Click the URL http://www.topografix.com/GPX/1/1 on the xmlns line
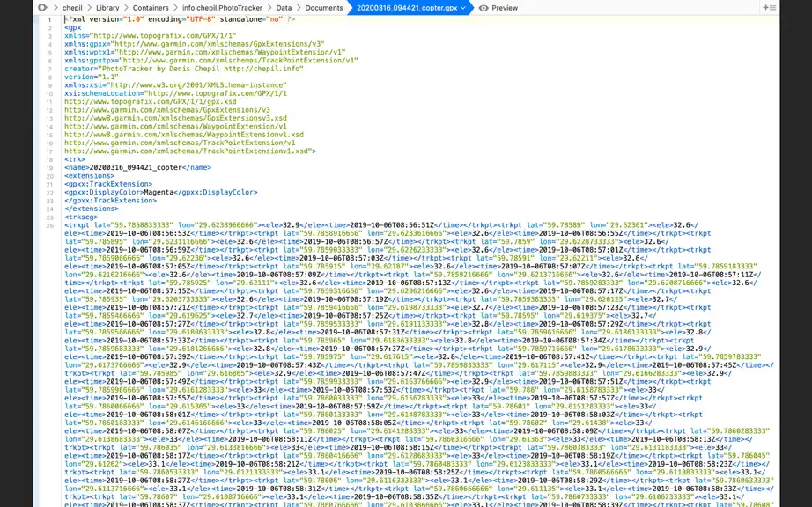The image size is (812, 507). (x=163, y=36)
